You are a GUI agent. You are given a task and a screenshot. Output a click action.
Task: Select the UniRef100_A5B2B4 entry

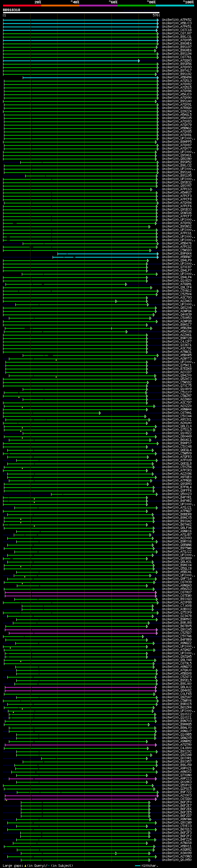(x=176, y=328)
